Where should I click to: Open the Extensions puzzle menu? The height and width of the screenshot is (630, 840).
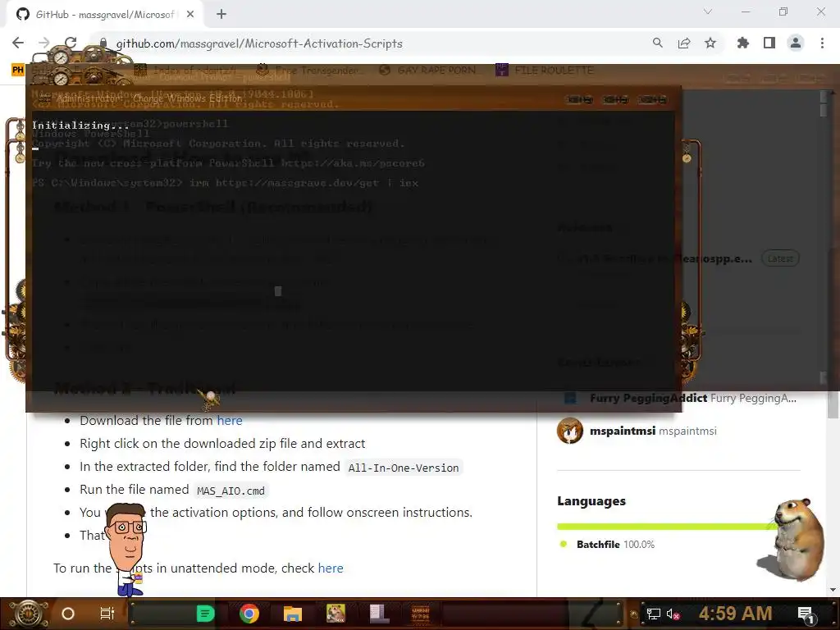[742, 43]
